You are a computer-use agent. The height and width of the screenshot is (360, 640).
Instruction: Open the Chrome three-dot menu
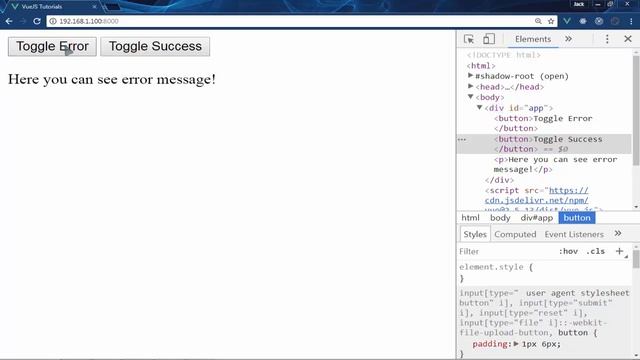click(x=631, y=21)
